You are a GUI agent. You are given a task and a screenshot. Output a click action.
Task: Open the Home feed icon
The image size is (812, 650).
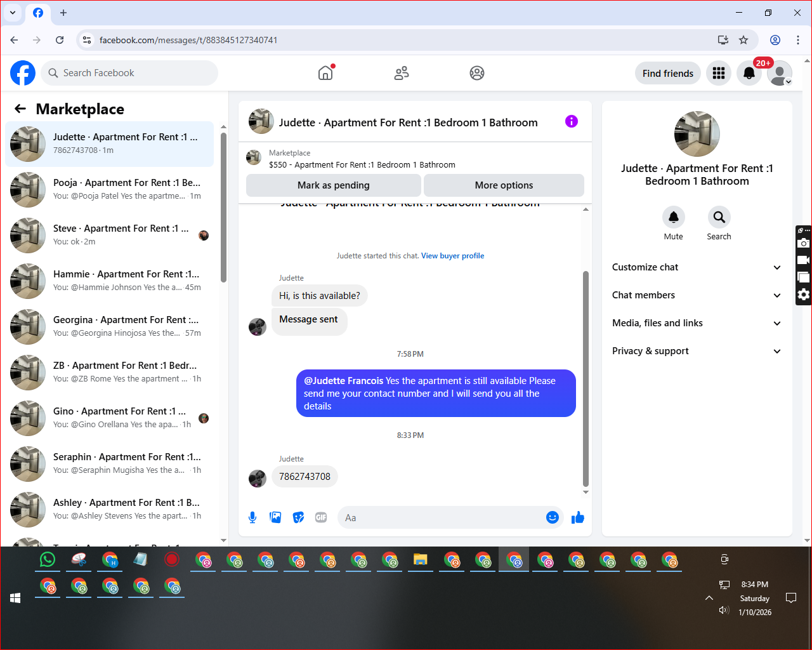click(325, 73)
